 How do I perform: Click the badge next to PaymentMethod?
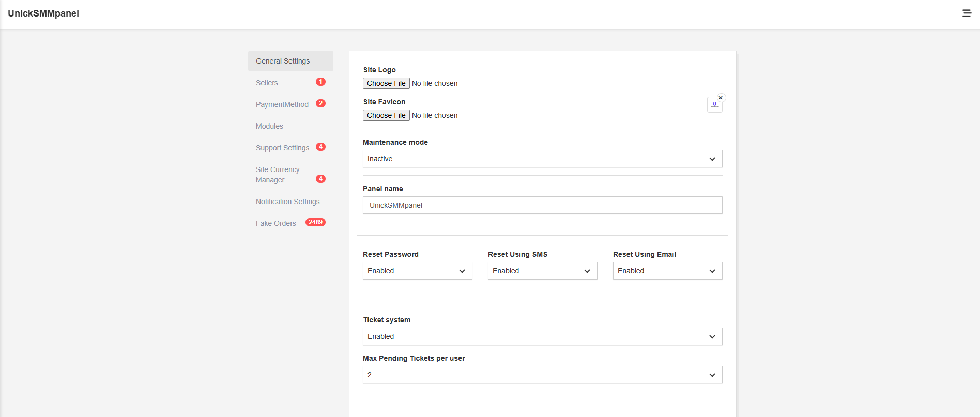click(x=320, y=103)
